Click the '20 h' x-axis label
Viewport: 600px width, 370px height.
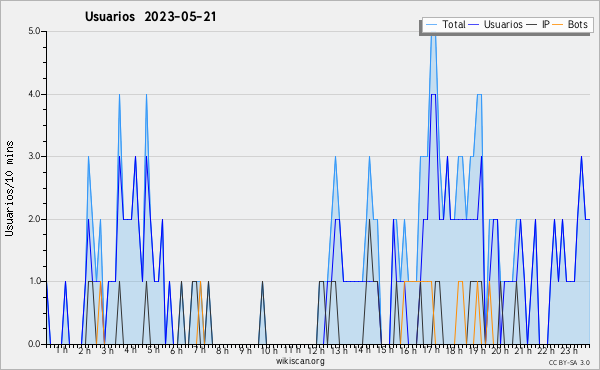pos(500,351)
